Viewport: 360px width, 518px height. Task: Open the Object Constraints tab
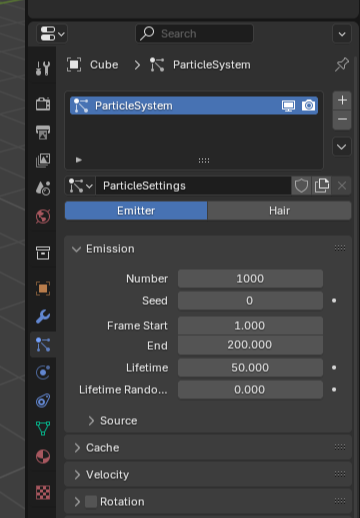point(43,400)
